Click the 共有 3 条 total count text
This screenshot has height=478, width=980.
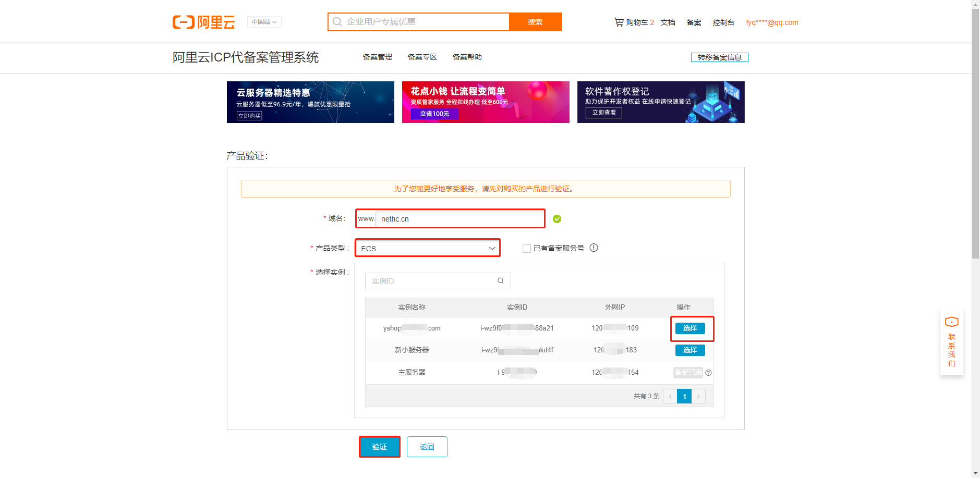pyautogui.click(x=647, y=396)
